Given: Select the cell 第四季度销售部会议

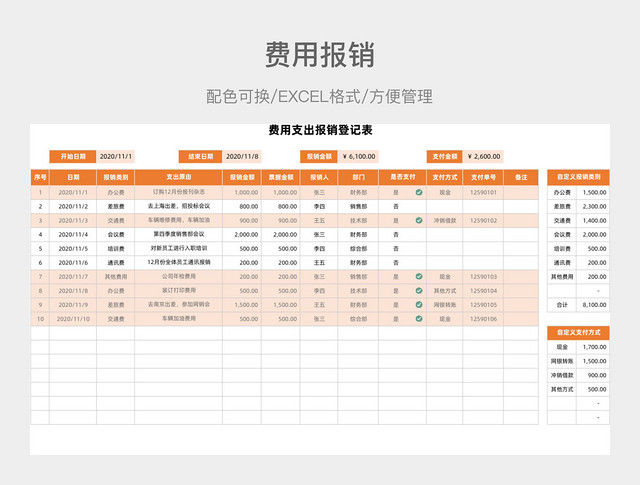Looking at the screenshot, I should click(178, 235).
